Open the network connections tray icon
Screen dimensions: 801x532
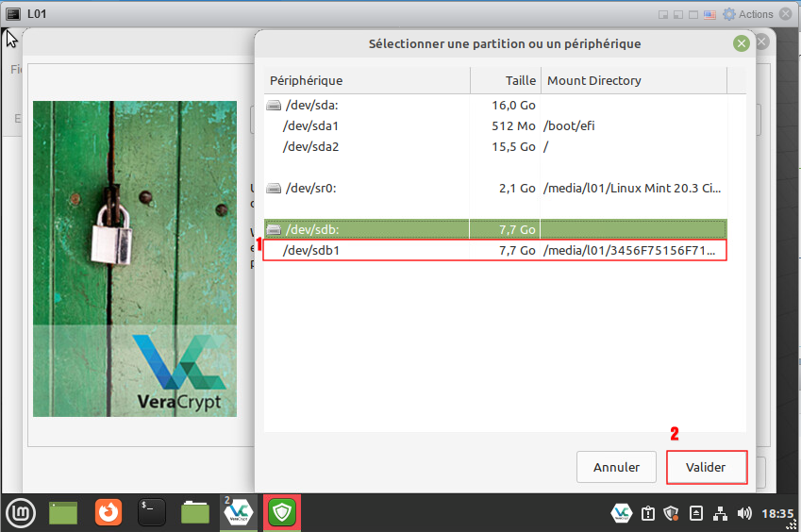pos(720,513)
